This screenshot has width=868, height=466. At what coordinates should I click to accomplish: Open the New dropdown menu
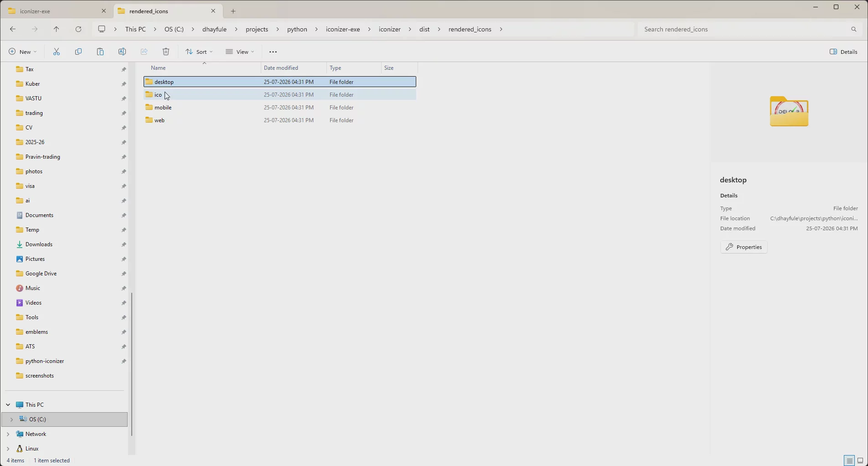point(22,52)
